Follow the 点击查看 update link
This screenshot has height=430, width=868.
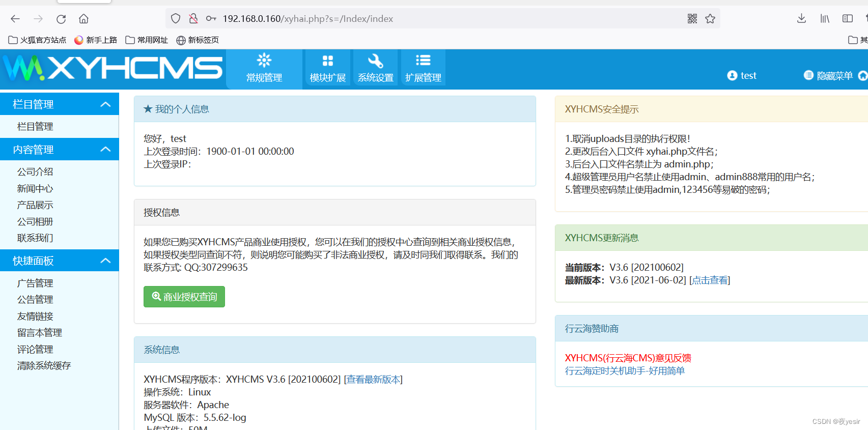coord(710,280)
